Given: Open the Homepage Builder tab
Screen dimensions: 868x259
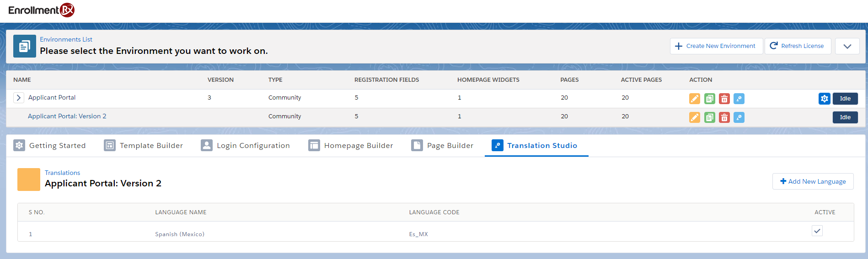Looking at the screenshot, I should 351,146.
